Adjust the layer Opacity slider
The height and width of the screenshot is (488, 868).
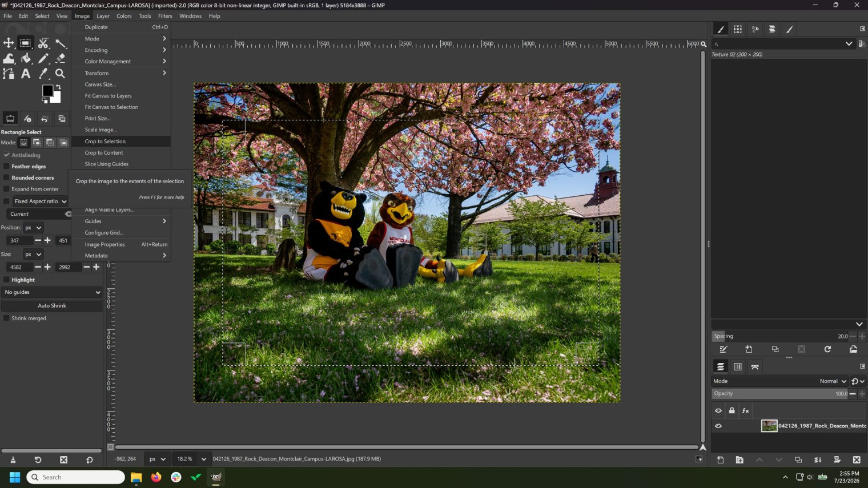point(779,394)
